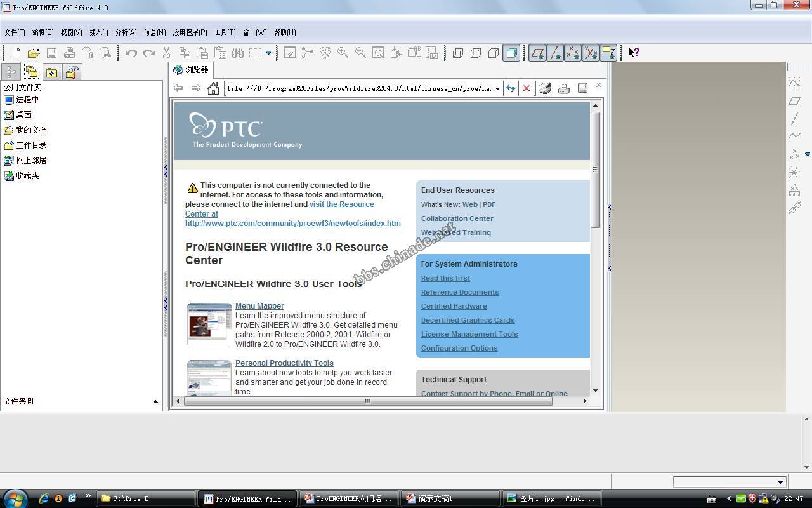Expand the datum point flyout arrow
Viewport: 812px width, 508px height.
[808, 154]
